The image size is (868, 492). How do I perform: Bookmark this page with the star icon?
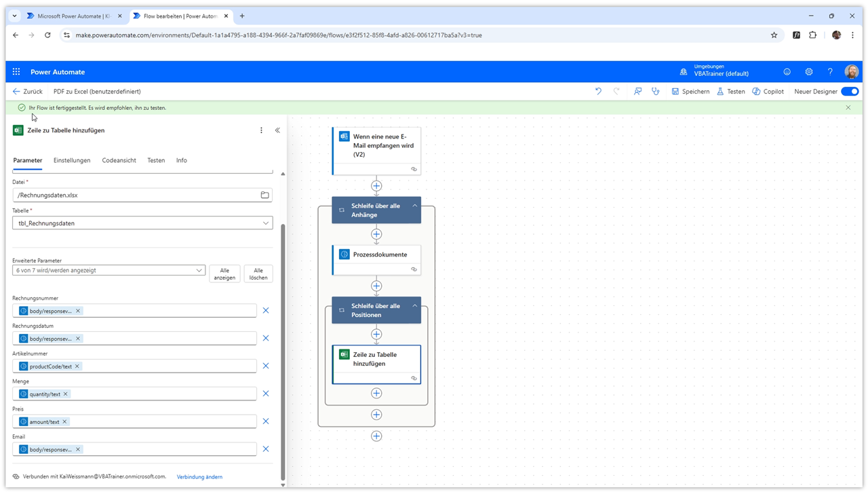pos(774,35)
